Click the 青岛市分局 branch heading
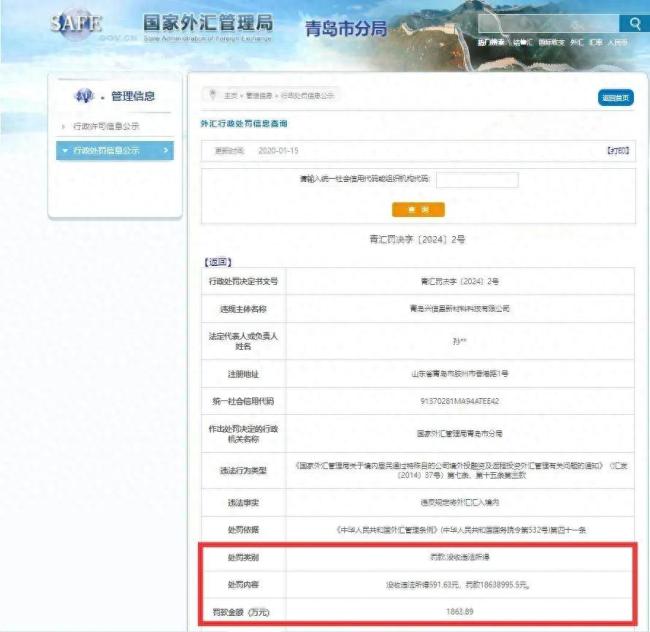The height and width of the screenshot is (632, 650). point(345,28)
